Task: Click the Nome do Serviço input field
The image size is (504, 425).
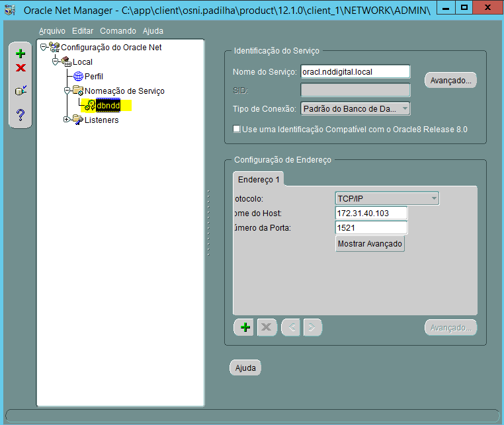Action: pyautogui.click(x=355, y=71)
